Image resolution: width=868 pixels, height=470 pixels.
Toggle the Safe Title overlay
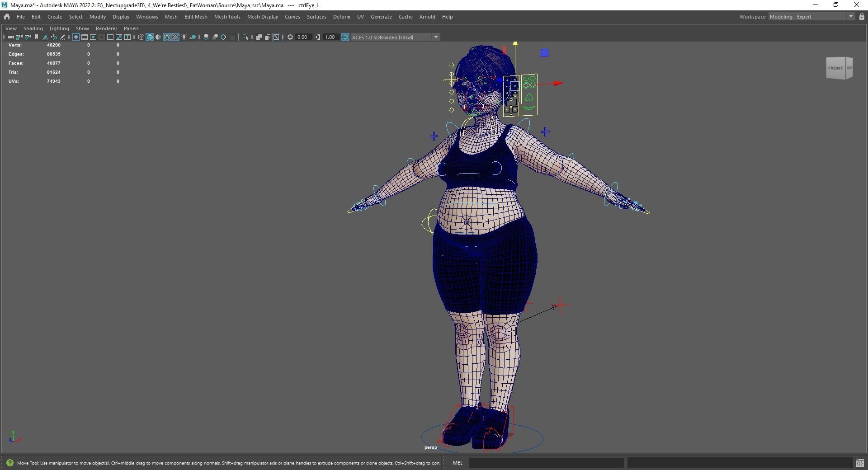pyautogui.click(x=127, y=37)
